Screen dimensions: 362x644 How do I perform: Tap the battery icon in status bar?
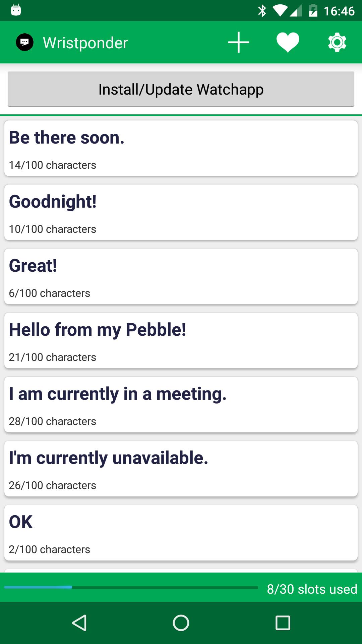pyautogui.click(x=313, y=11)
